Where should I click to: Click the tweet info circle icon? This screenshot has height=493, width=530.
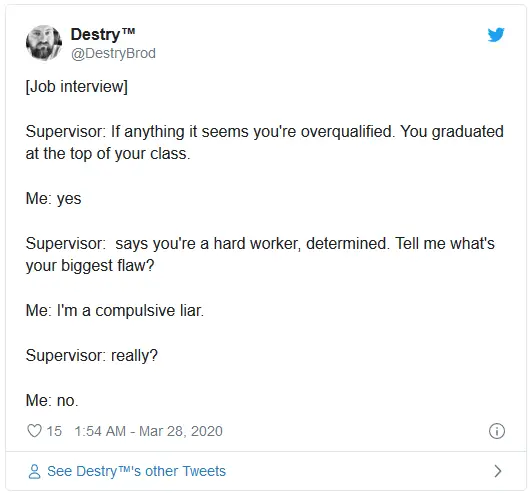tap(497, 431)
